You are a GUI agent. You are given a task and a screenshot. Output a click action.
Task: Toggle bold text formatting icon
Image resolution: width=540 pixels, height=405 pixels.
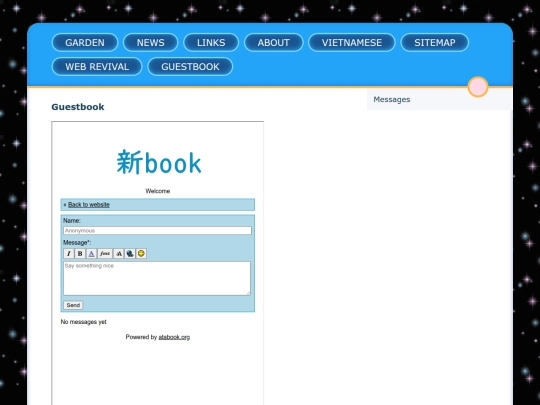[x=80, y=254]
